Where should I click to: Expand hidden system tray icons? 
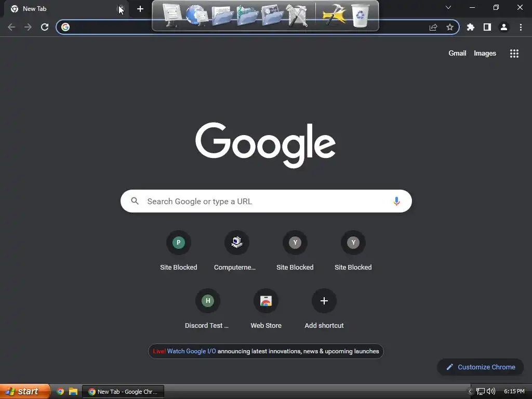pos(470,392)
